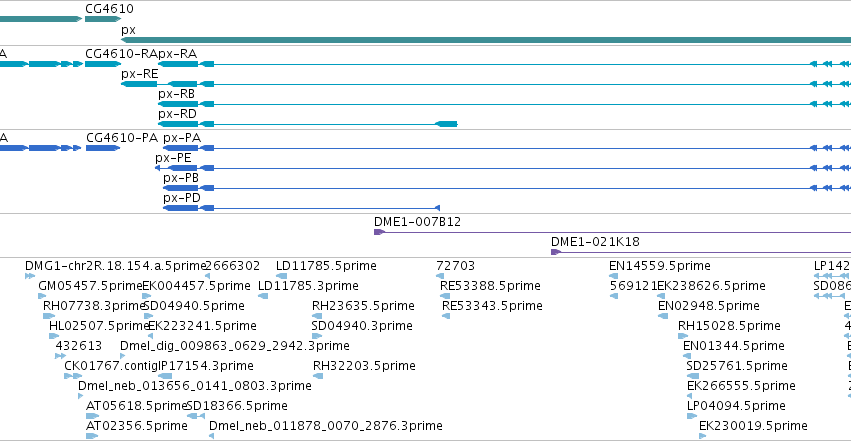Screen dimensions: 851x441
Task: Select SD04940.3prime EST label
Action: [x=362, y=326]
